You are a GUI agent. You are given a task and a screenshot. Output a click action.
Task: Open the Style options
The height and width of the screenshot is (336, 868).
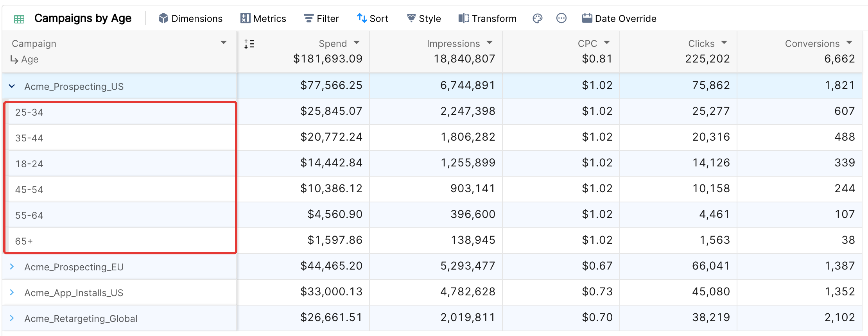(x=424, y=18)
